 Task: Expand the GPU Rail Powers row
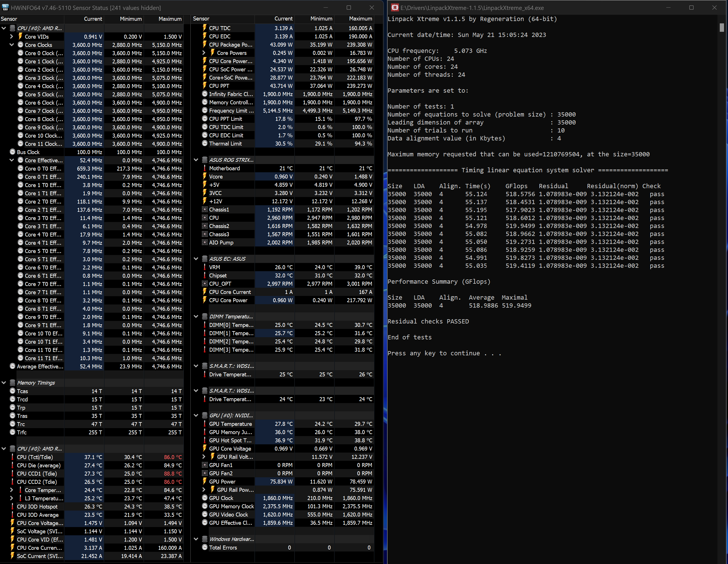[204, 490]
